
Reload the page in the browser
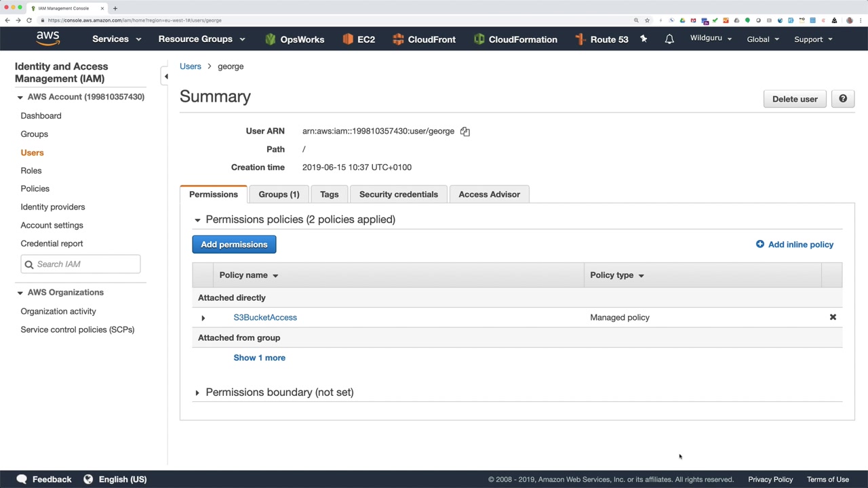click(x=29, y=20)
